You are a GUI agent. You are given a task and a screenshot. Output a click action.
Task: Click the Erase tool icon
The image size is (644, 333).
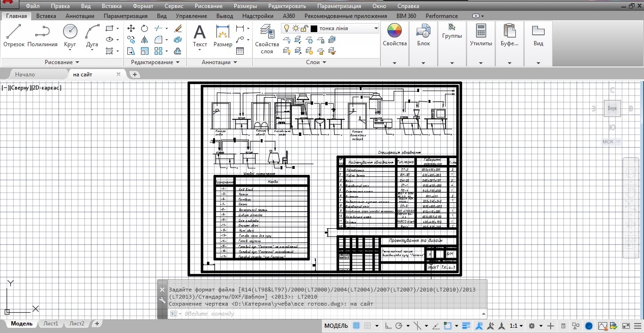click(x=178, y=28)
